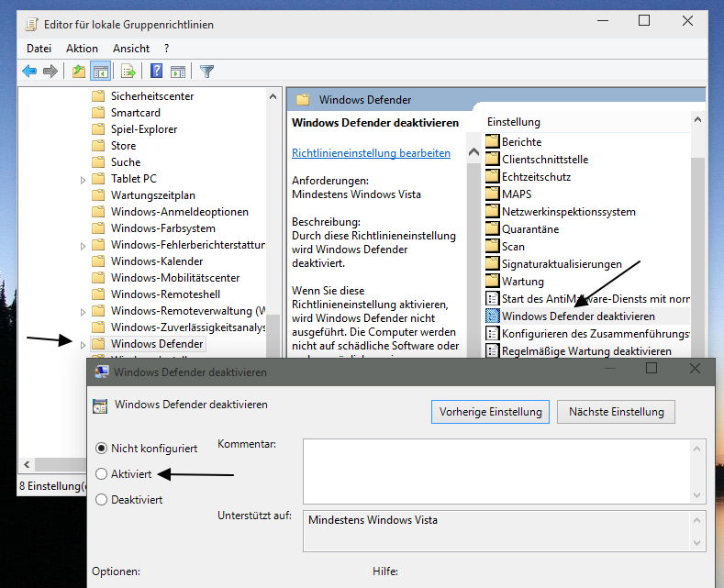
Task: Select the Deaktiviert radio button
Action: [101, 499]
